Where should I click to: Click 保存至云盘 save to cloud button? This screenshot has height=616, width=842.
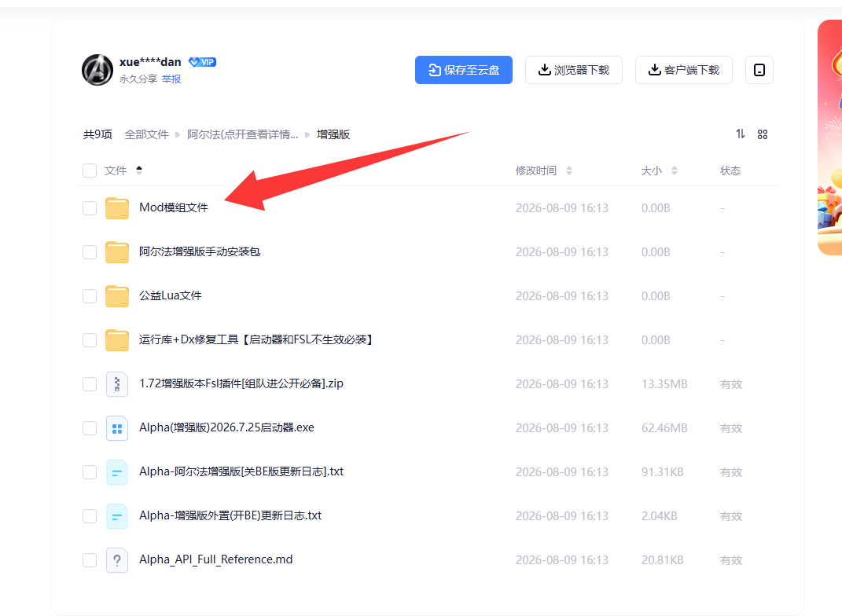coord(463,70)
